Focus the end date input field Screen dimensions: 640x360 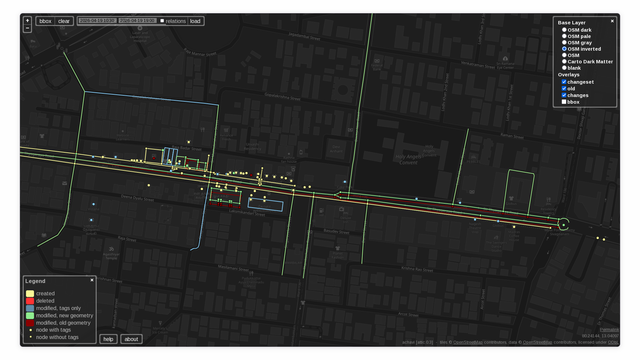[x=137, y=20]
